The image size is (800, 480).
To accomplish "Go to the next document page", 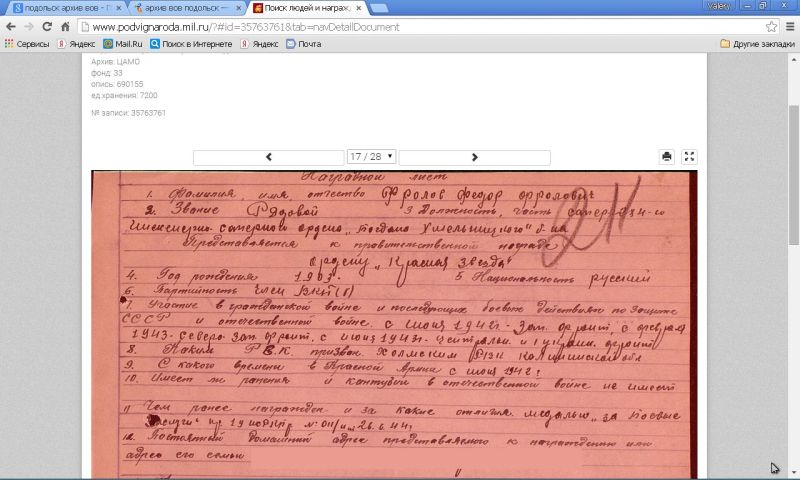I will (x=474, y=157).
